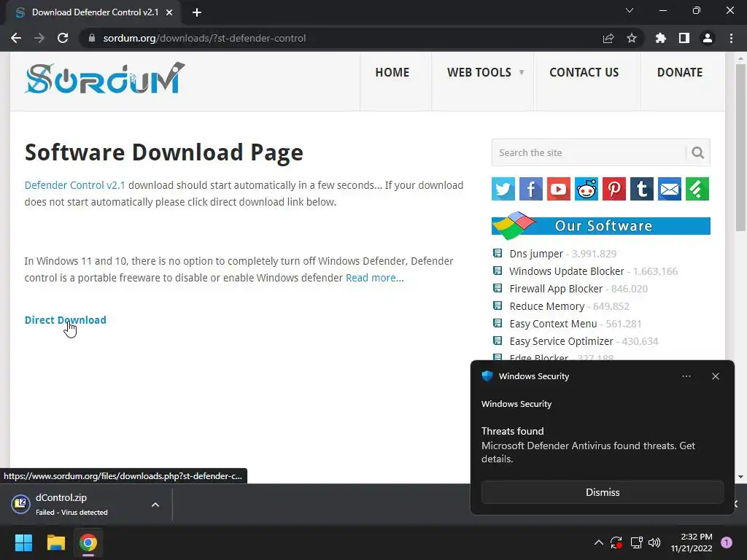Reload the current page

(x=63, y=38)
